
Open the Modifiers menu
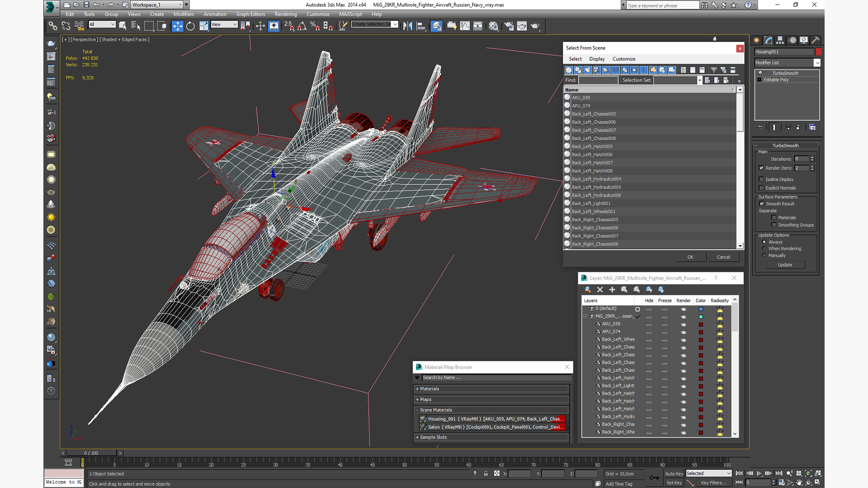tap(184, 14)
